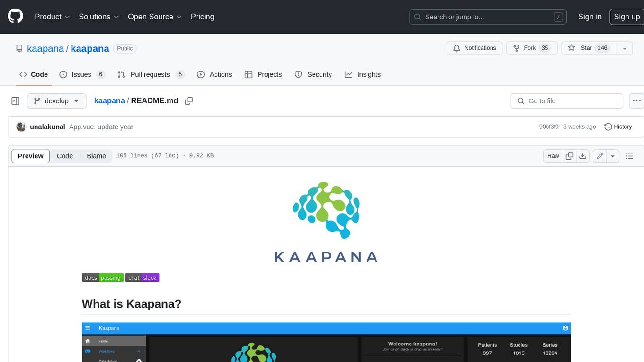Select the Preview view

tap(31, 156)
